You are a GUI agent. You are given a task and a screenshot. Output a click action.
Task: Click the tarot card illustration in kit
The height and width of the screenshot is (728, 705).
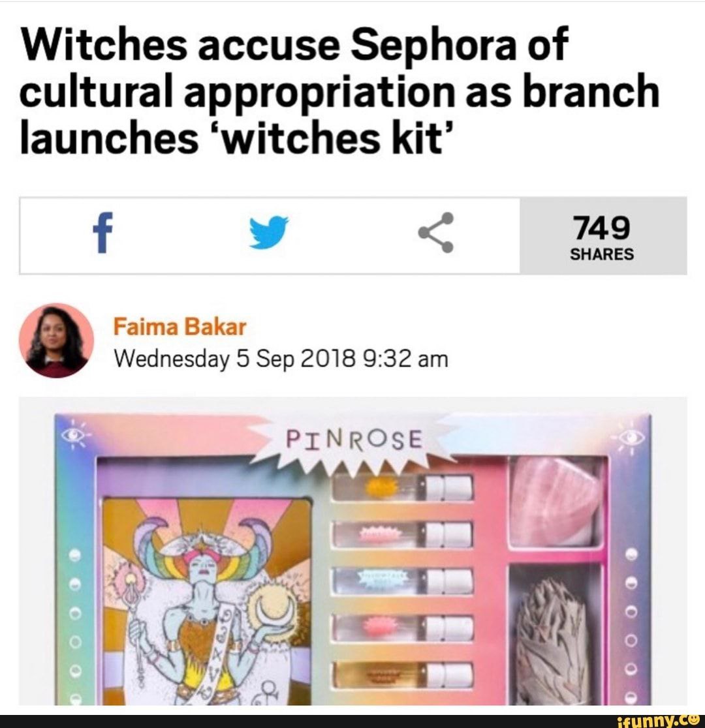206,601
